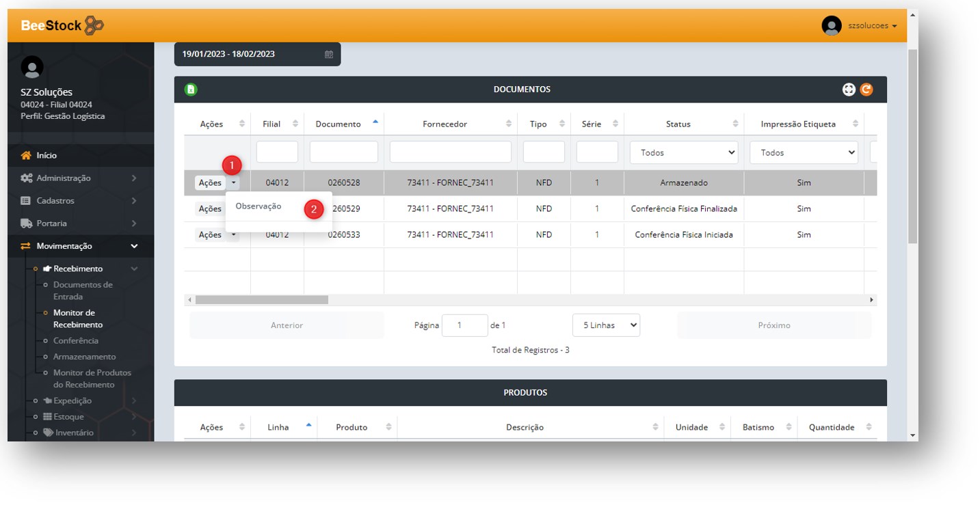980x505 pixels.
Task: Click the Próximo pagination button
Action: tap(773, 325)
